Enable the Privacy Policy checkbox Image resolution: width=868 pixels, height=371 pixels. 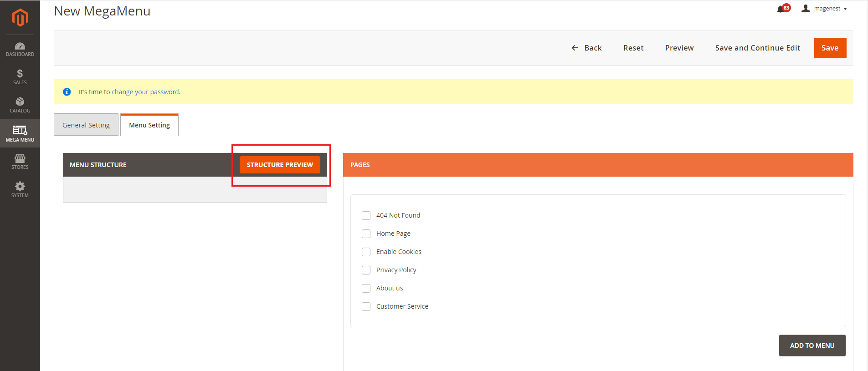point(366,270)
